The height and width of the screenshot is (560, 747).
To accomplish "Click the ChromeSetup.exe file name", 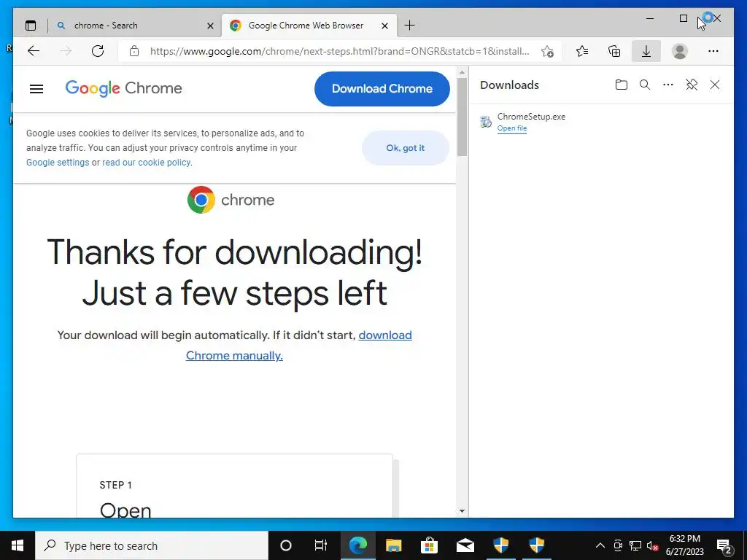I will [531, 117].
